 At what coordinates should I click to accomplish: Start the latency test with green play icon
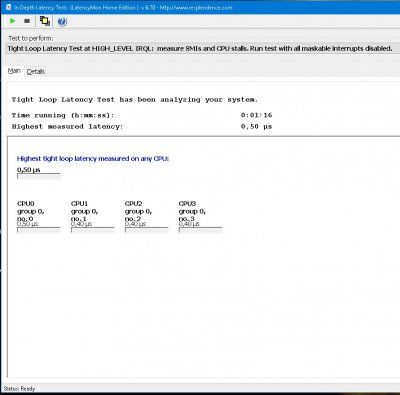click(x=13, y=21)
